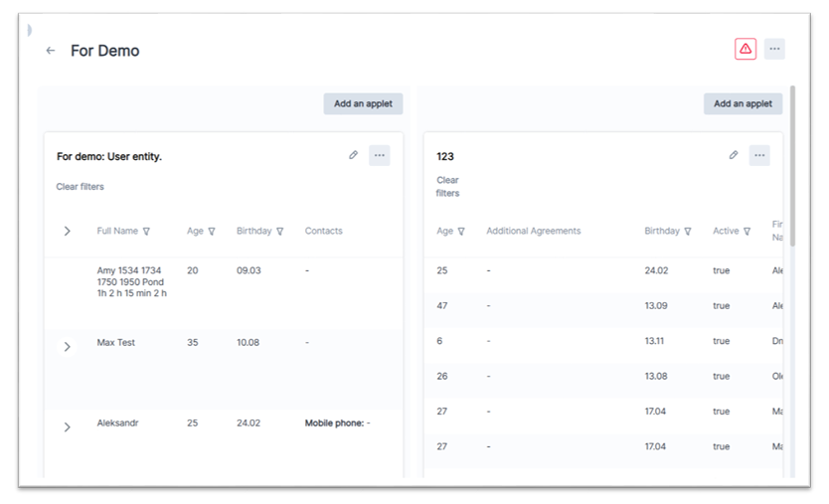
Task: Click the red warning triangle icon
Action: [746, 49]
